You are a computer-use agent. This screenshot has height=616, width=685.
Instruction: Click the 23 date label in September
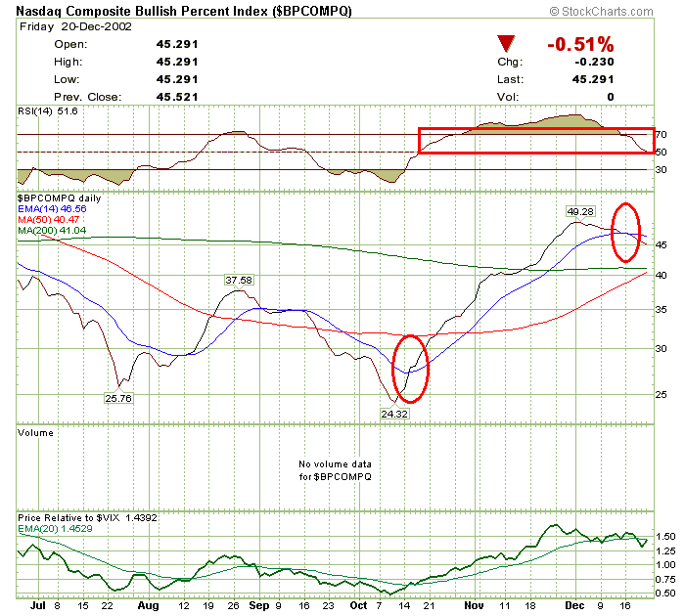pyautogui.click(x=328, y=606)
